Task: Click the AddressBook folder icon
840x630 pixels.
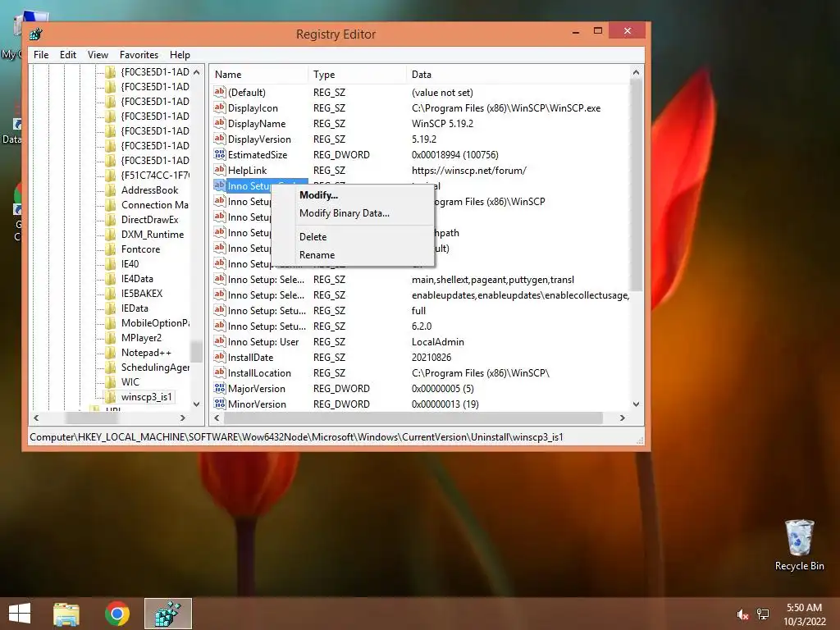Action: point(111,190)
